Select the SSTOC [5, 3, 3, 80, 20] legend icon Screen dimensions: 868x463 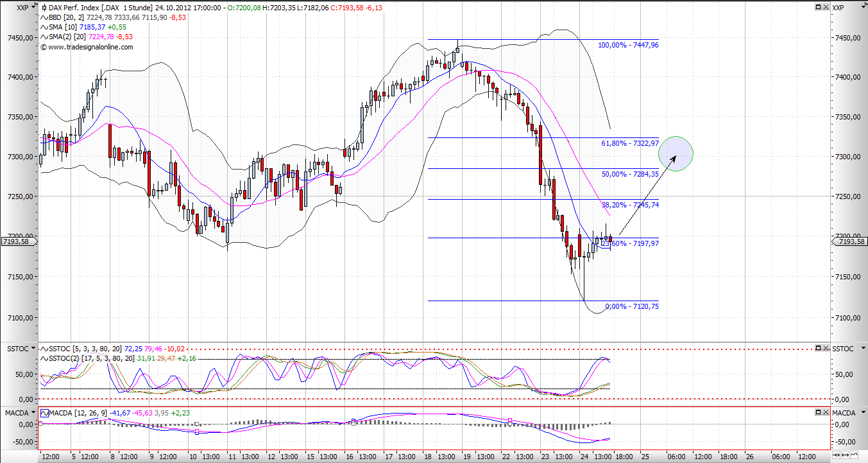click(45, 349)
